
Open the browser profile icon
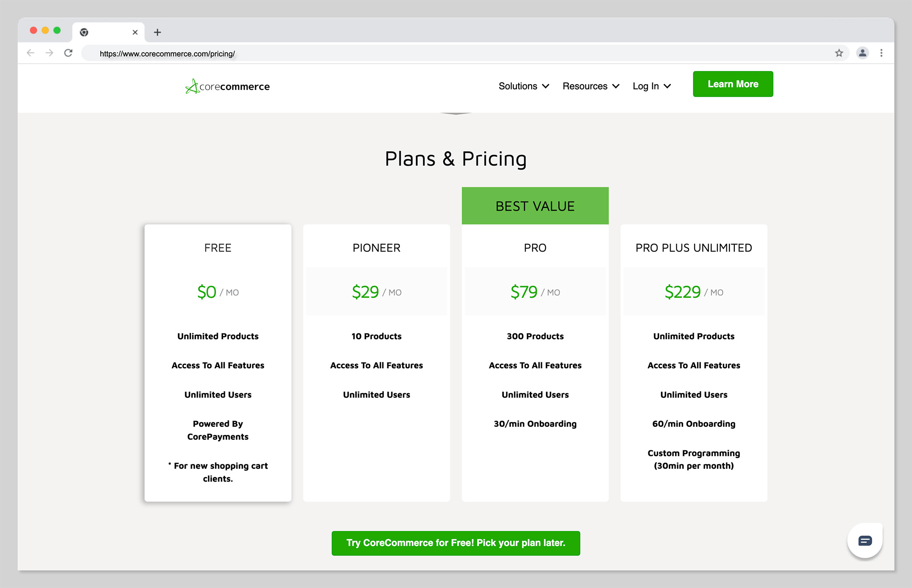pos(863,53)
